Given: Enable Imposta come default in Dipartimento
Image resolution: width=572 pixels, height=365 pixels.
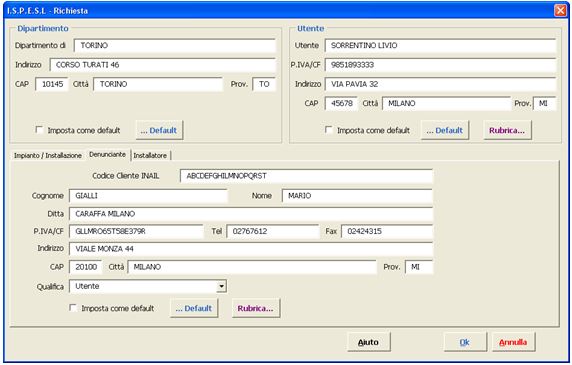Looking at the screenshot, I should pos(39,130).
